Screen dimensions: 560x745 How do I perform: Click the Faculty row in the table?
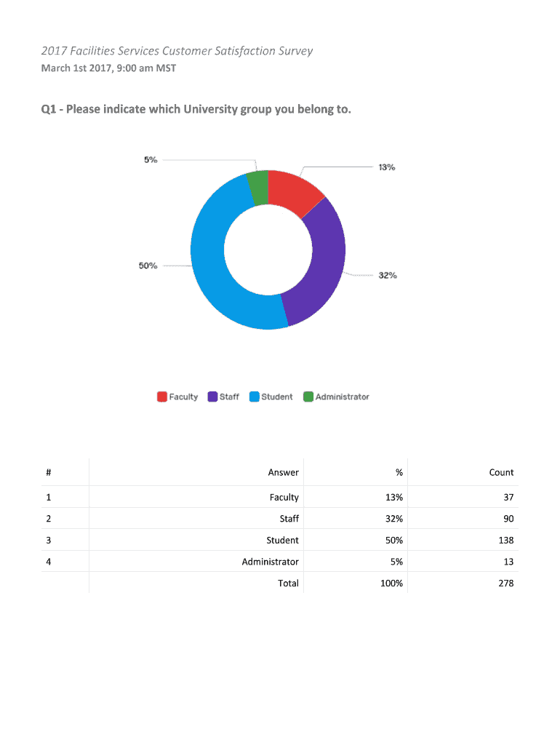(x=284, y=497)
